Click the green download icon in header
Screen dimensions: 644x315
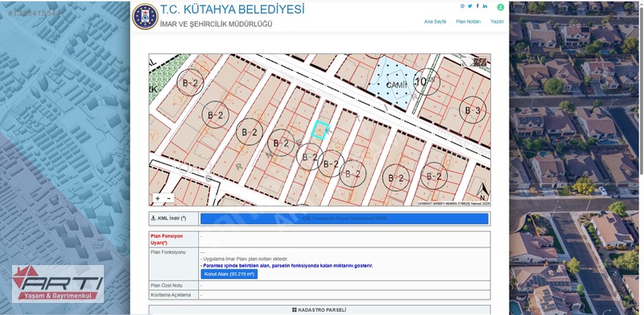(500, 7)
